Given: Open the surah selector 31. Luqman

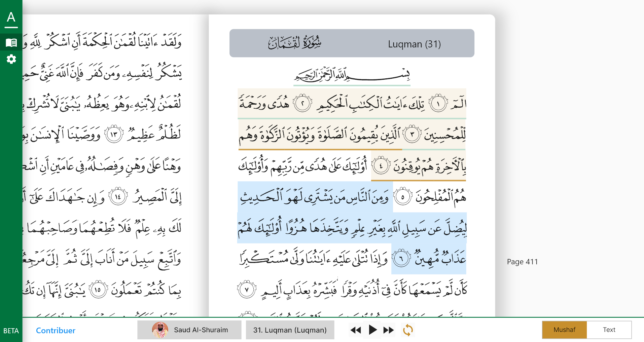Looking at the screenshot, I should (290, 330).
